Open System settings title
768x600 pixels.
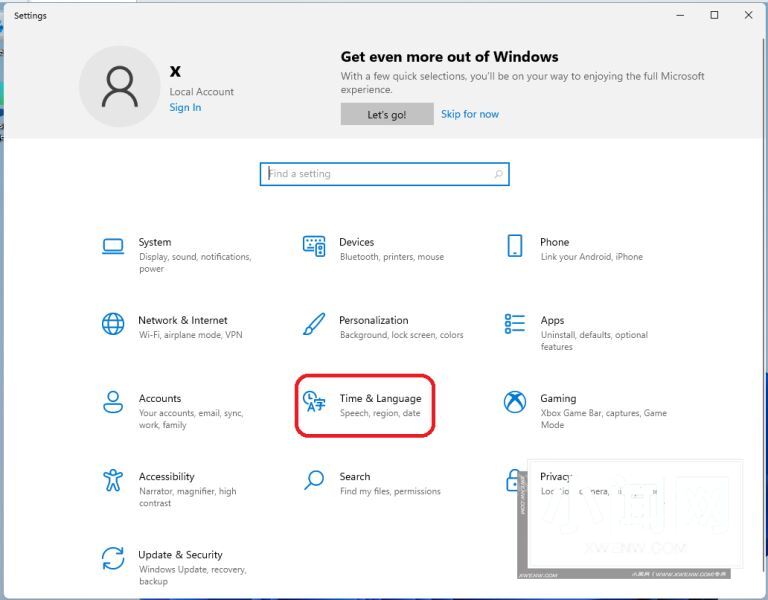[155, 242]
